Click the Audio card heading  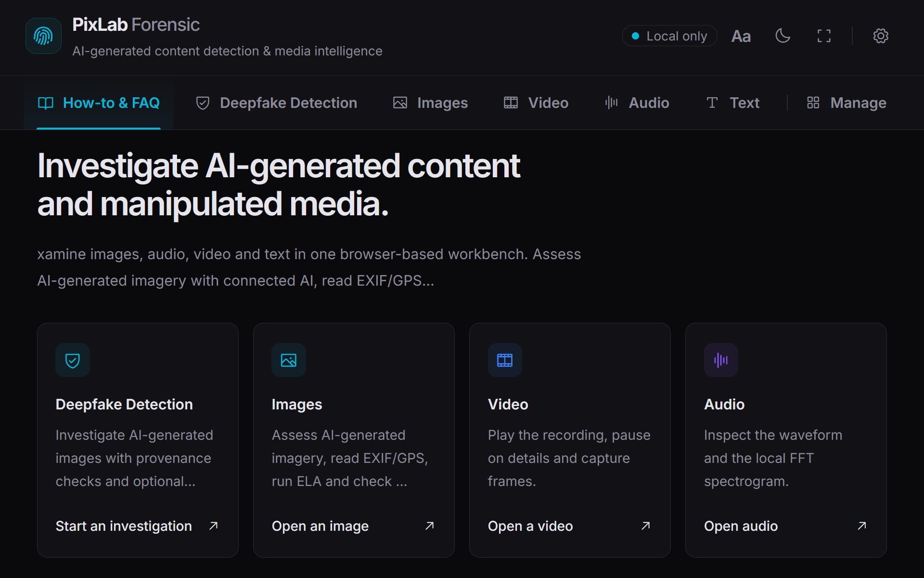click(x=724, y=405)
